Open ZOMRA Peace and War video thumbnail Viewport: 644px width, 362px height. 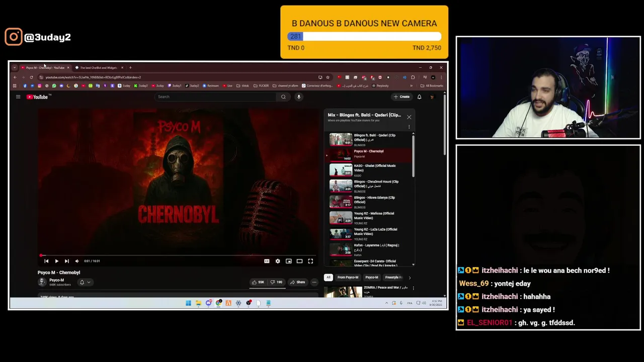[343, 292]
